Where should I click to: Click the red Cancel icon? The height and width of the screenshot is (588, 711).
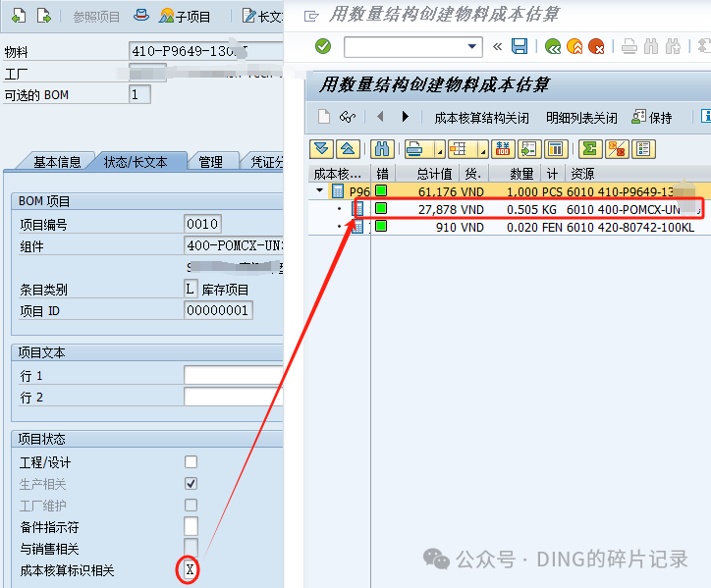point(596,46)
